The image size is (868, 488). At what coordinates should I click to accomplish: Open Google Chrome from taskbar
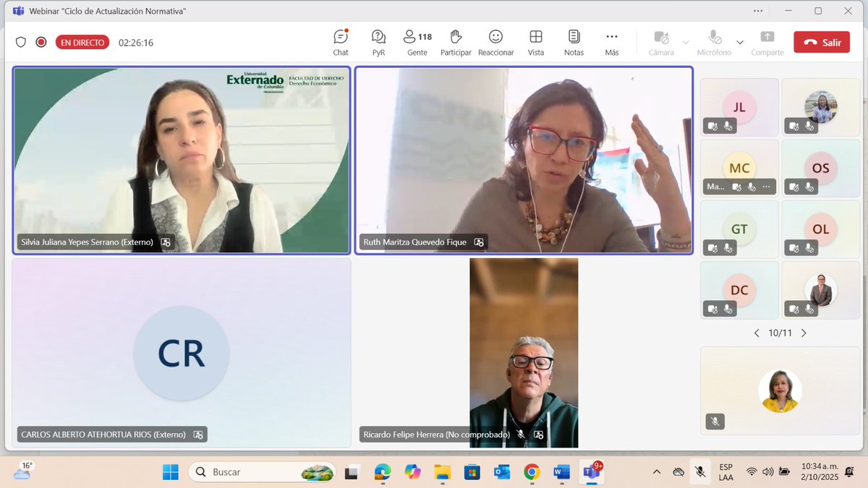click(x=532, y=472)
